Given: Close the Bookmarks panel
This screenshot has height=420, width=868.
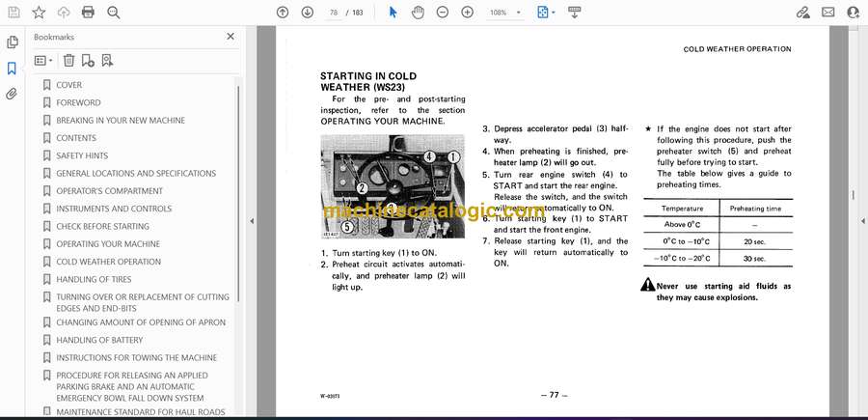Looking at the screenshot, I should (230, 37).
